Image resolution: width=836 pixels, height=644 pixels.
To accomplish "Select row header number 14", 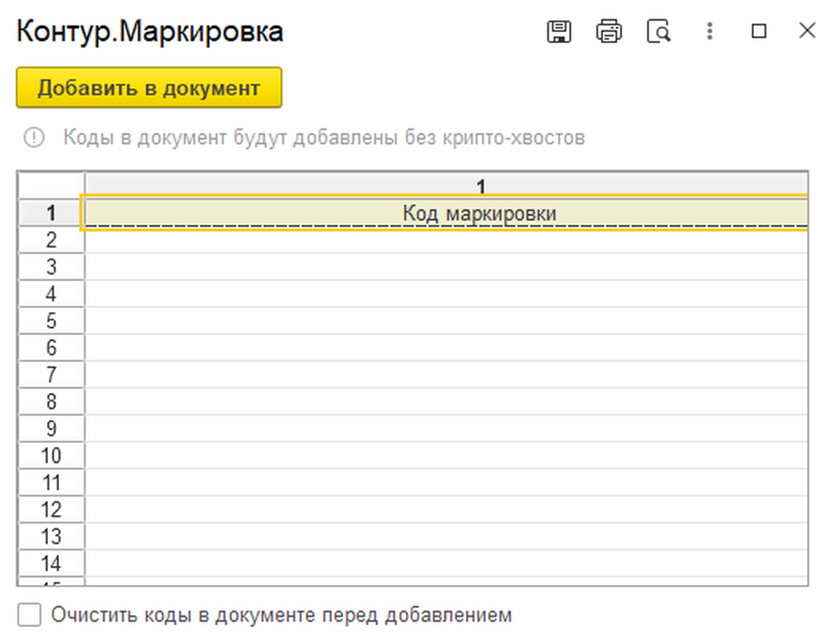I will coord(51,563).
